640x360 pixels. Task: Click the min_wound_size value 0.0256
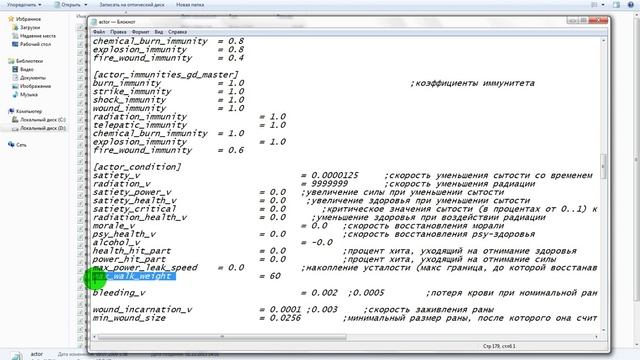[285, 318]
